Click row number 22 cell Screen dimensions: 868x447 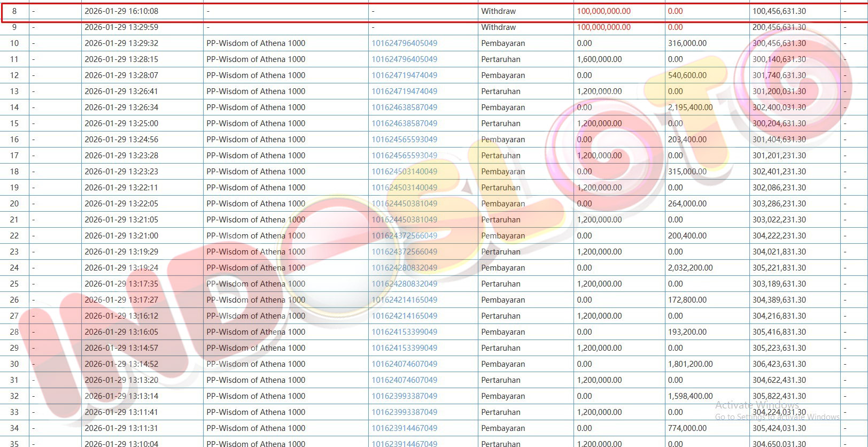click(x=14, y=236)
